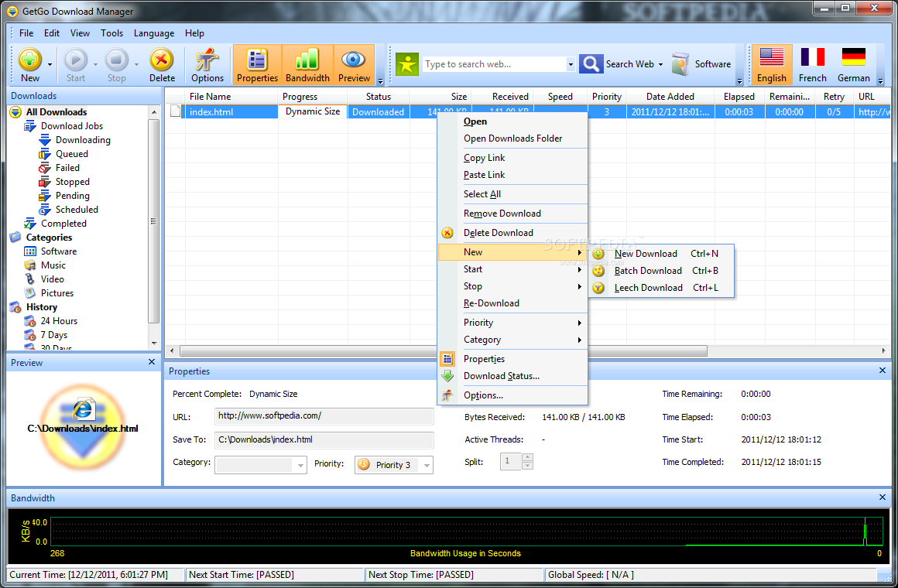
Task: Select the Music category
Action: tap(53, 265)
